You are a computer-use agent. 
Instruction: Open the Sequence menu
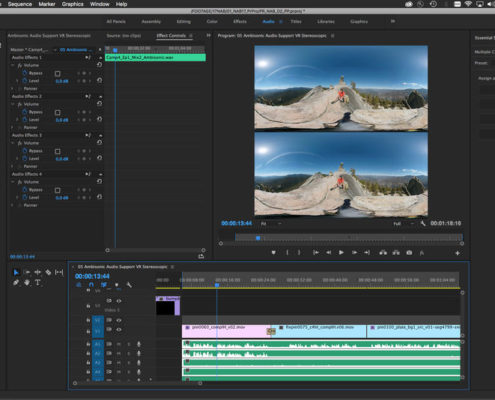pos(20,4)
